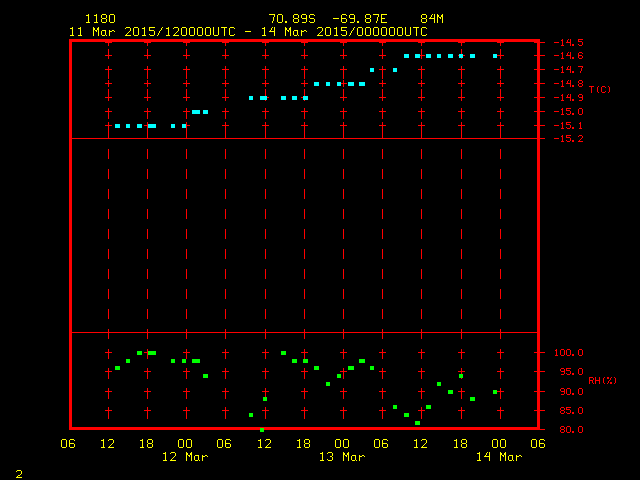Click the RH(%) humidity axis label
The width and height of the screenshot is (640, 480).
click(601, 380)
